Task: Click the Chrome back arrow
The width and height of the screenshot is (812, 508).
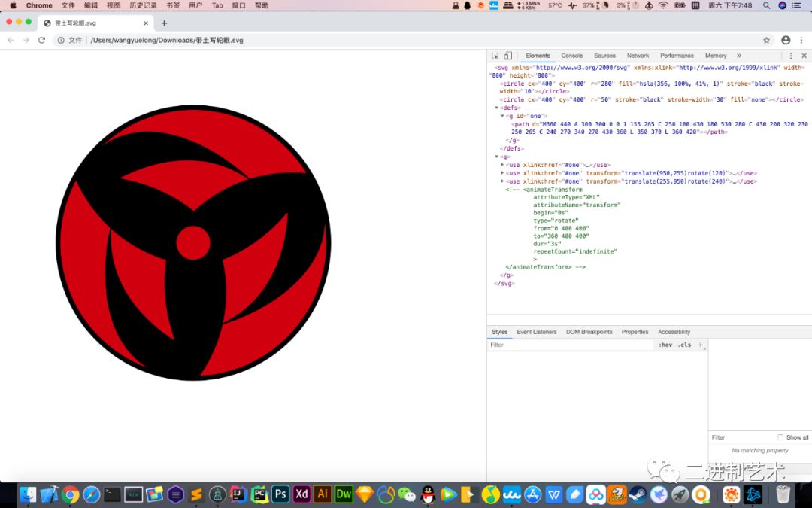Action: [x=11, y=40]
